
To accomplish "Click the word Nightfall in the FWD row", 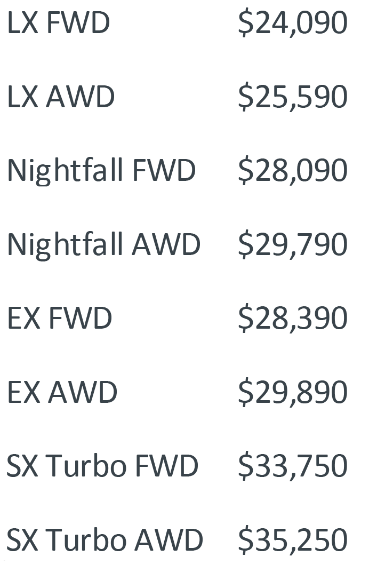I will click(65, 171).
